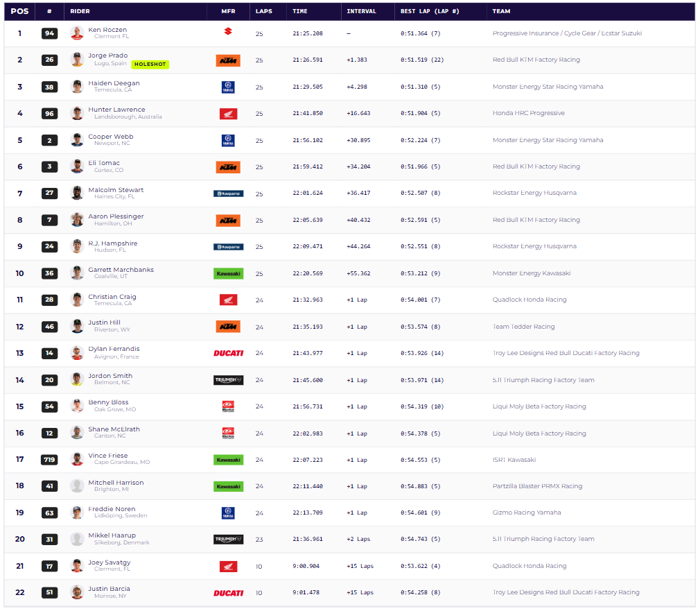Click the Yamaha logo in Cooper Webb's row
The width and height of the screenshot is (700, 611).
coord(228,141)
